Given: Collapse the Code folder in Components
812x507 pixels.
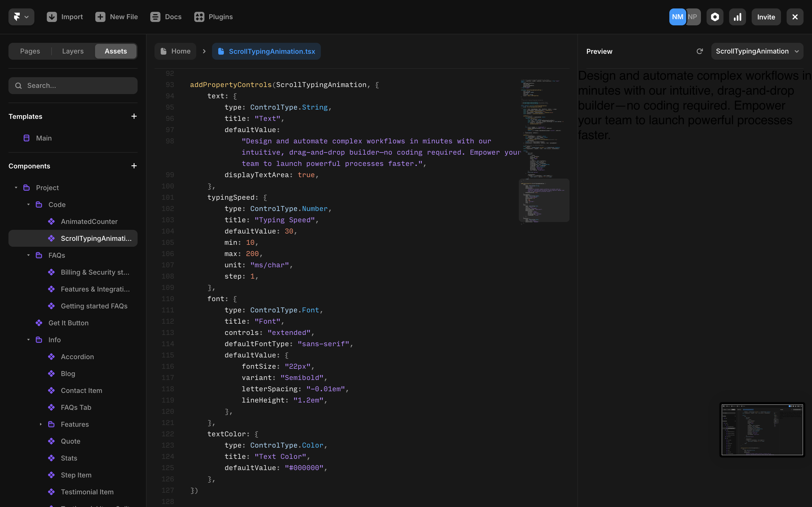Looking at the screenshot, I should (28, 204).
